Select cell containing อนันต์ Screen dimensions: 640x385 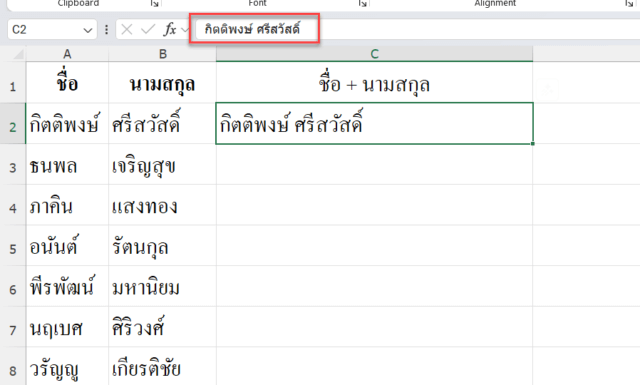point(67,246)
